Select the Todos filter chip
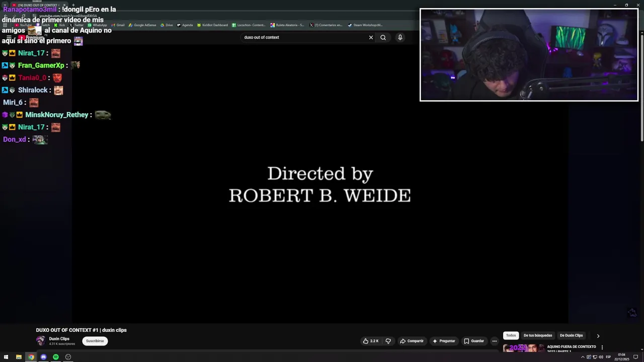Image resolution: width=644 pixels, height=362 pixels. tap(511, 335)
